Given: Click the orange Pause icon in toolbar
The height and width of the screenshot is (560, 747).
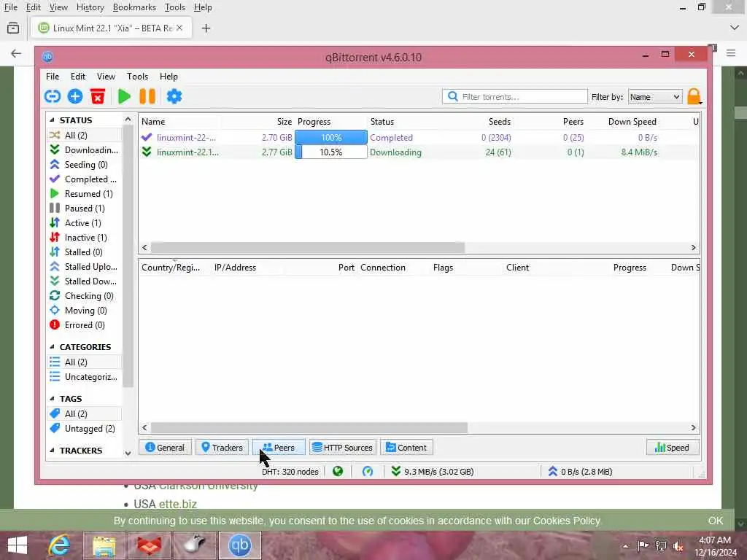Looking at the screenshot, I should point(147,97).
